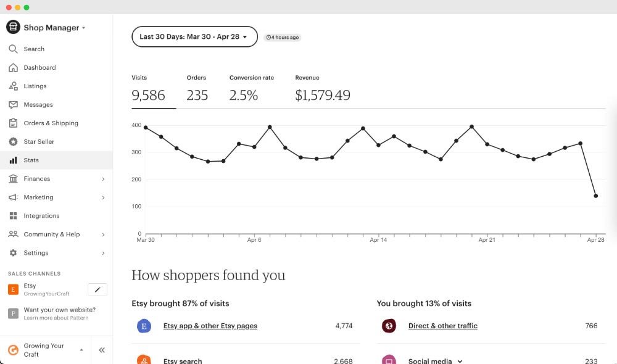The height and width of the screenshot is (364, 617).
Task: Click the 'You brought 13% of visits' heading
Action: (x=424, y=304)
